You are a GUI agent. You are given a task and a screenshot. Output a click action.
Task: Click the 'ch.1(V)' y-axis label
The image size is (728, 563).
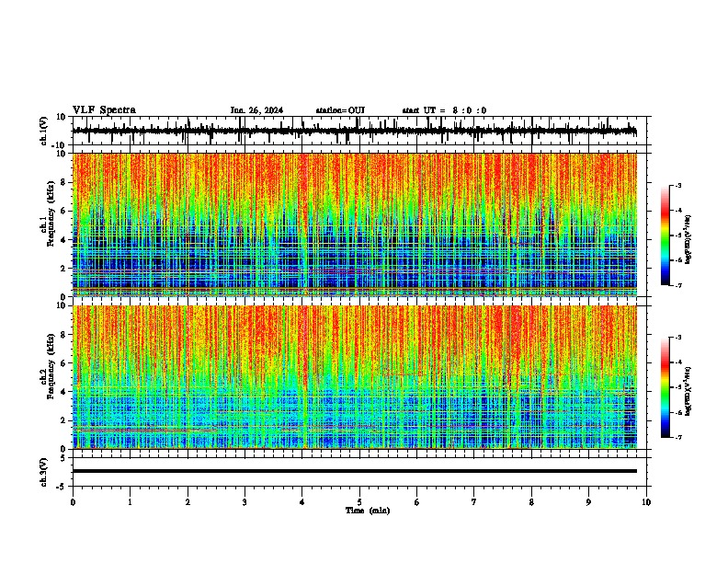click(44, 131)
